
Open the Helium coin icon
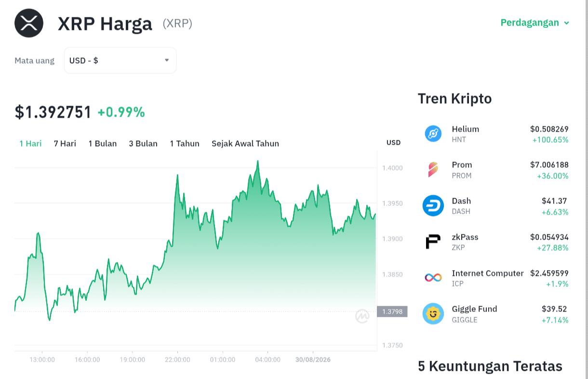[x=433, y=134]
